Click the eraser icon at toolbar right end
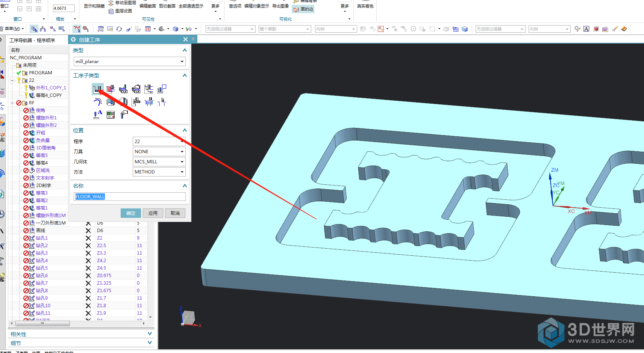Screen dimensions: 644x353 pyautogui.click(x=624, y=29)
